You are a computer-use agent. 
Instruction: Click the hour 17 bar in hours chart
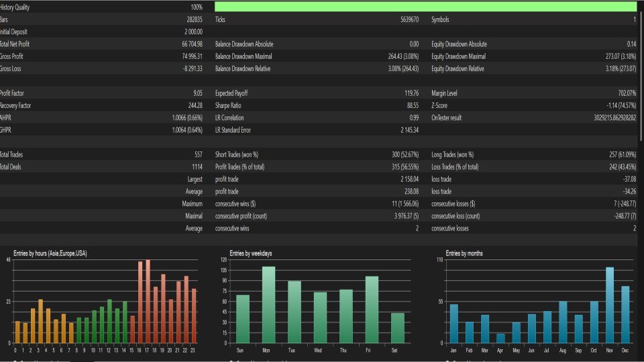[x=148, y=301]
